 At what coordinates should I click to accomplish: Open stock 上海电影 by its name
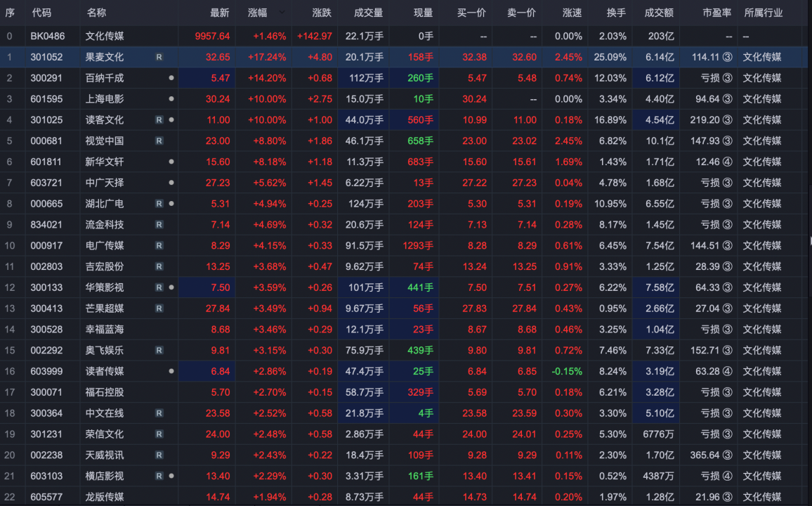click(x=104, y=99)
